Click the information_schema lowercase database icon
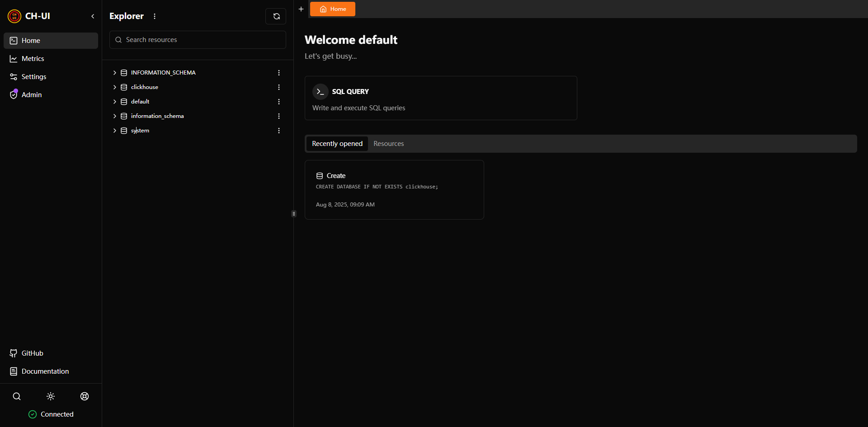This screenshot has height=427, width=868. pos(124,116)
